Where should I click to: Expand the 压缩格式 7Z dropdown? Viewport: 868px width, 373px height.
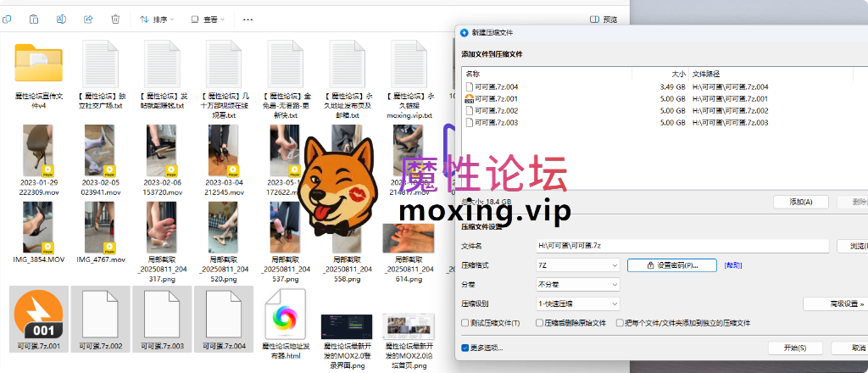coord(577,265)
